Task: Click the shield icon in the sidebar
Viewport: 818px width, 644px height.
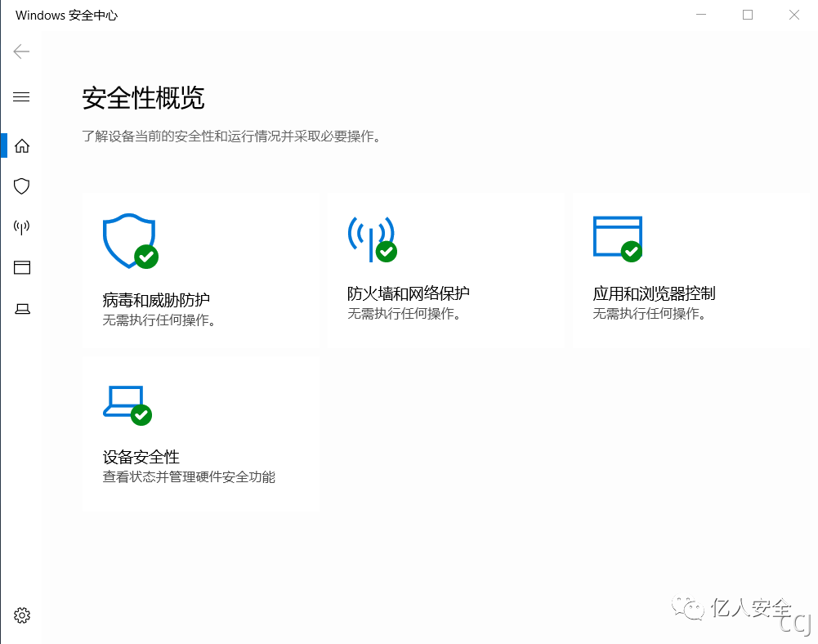Action: [x=21, y=186]
